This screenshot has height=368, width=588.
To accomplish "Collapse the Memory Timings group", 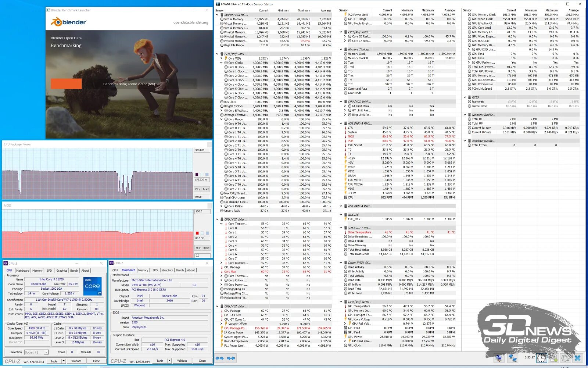I will coord(341,49).
